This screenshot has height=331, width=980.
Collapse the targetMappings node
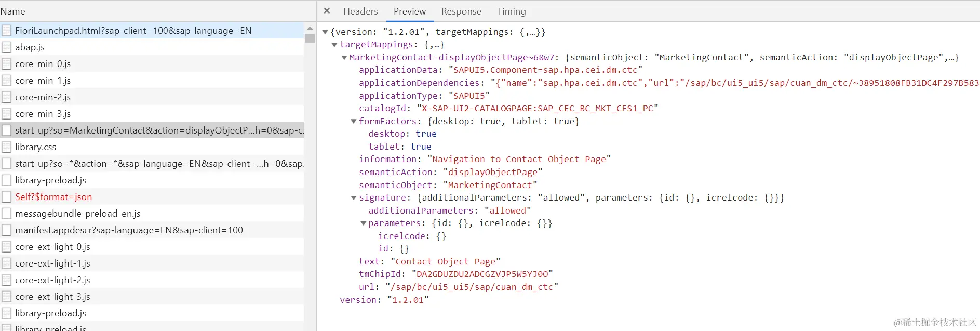[x=334, y=45]
